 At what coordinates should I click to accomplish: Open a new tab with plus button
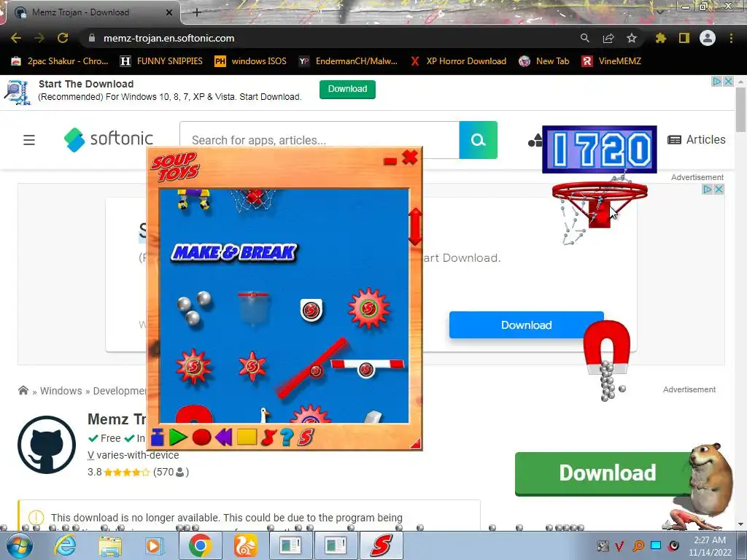coord(197,12)
